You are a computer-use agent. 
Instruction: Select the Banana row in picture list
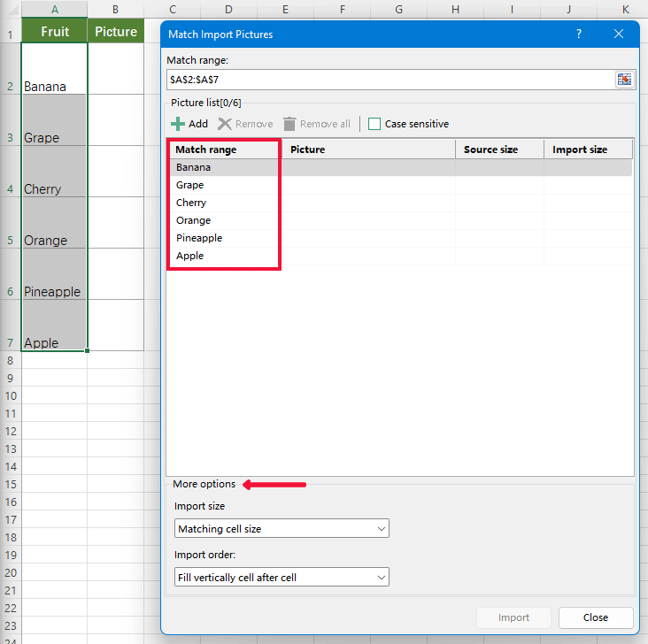coord(399,167)
